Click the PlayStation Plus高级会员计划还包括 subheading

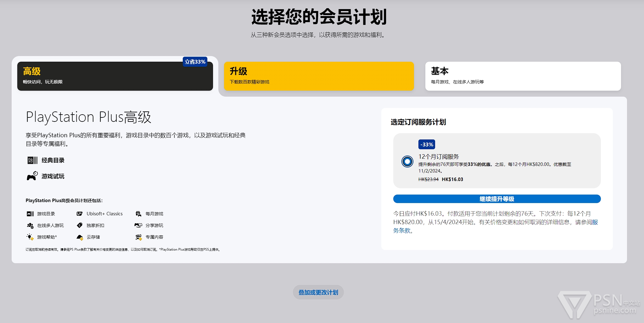click(x=64, y=201)
